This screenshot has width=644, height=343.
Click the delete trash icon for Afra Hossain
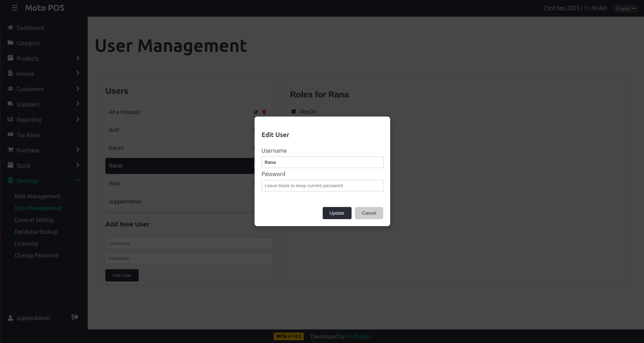[x=264, y=112]
